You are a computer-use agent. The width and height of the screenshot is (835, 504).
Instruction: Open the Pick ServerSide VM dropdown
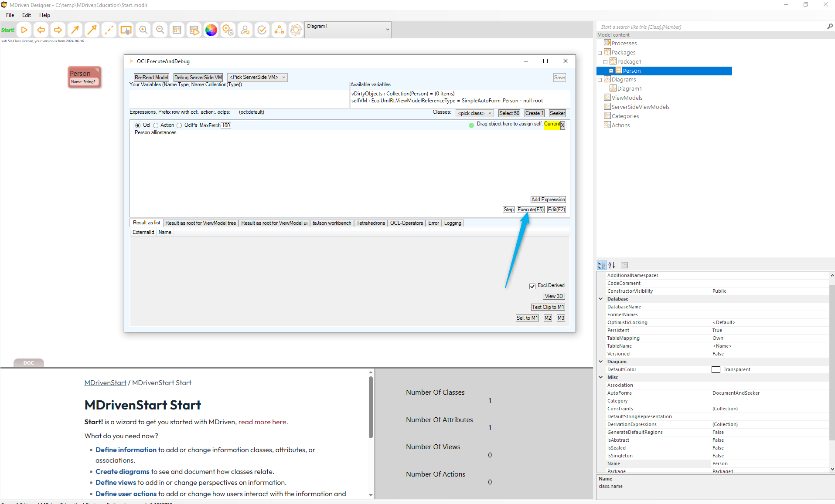[257, 78]
